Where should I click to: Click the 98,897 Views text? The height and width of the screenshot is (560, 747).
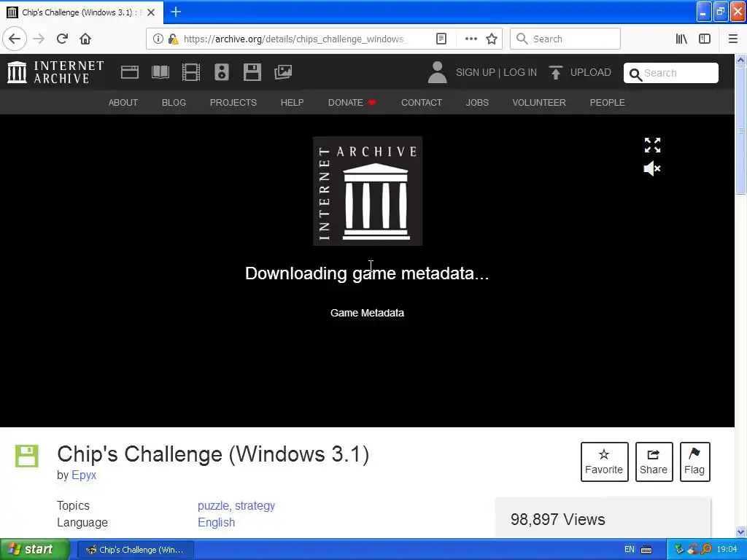click(x=558, y=519)
